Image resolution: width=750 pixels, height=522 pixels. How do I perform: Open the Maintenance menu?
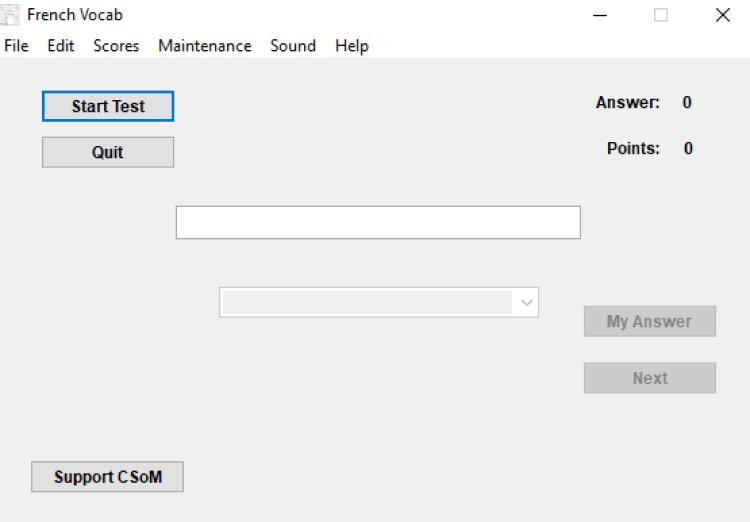[204, 46]
